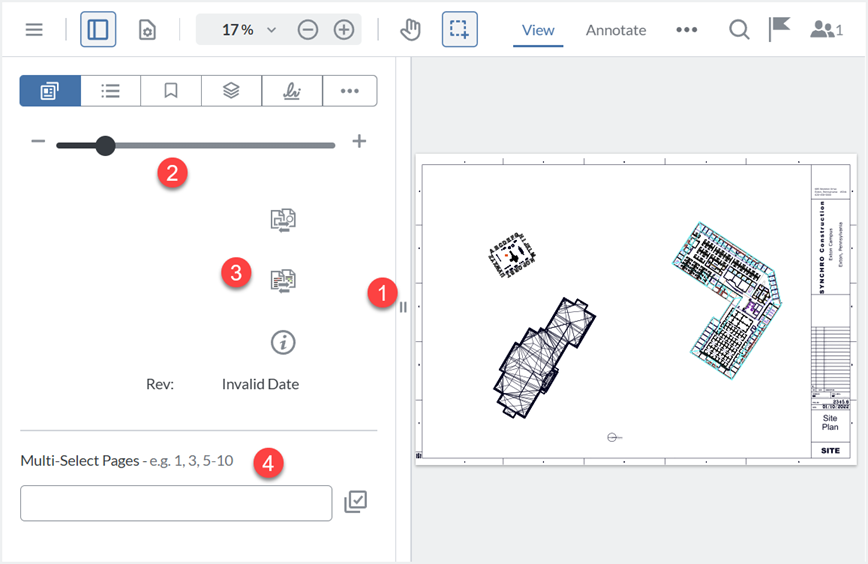The width and height of the screenshot is (868, 564).
Task: Switch to the View tab
Action: 538,30
